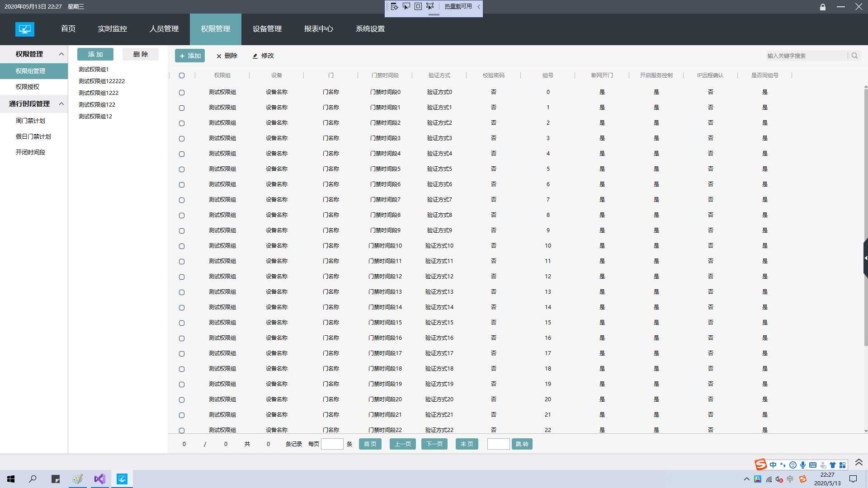Check the row with 门禁时间段5

pyautogui.click(x=182, y=169)
